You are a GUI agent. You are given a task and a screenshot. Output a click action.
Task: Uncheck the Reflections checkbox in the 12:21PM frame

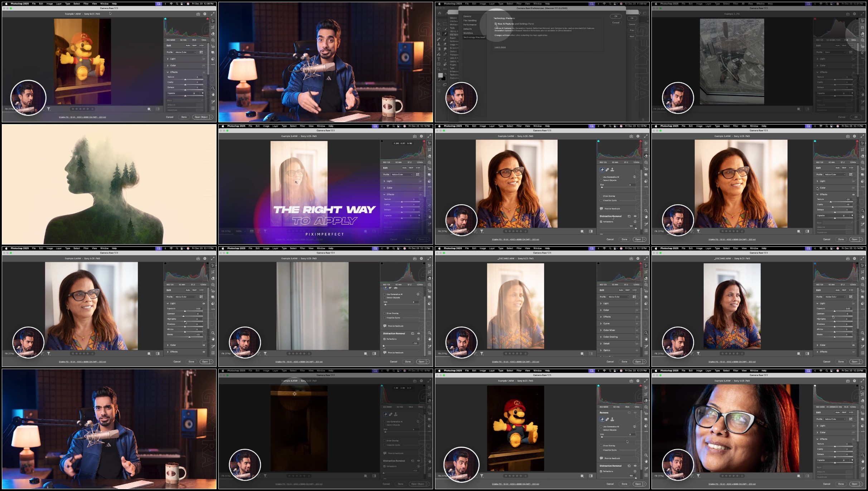tap(601, 471)
